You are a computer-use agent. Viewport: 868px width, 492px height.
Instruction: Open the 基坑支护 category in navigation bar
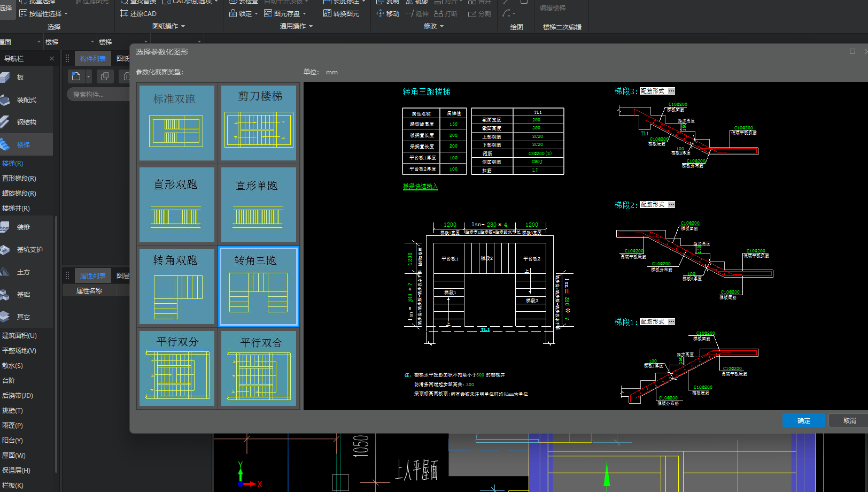tap(26, 250)
